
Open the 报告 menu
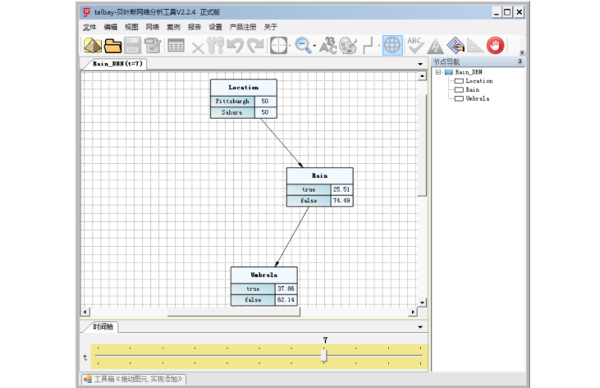click(194, 27)
